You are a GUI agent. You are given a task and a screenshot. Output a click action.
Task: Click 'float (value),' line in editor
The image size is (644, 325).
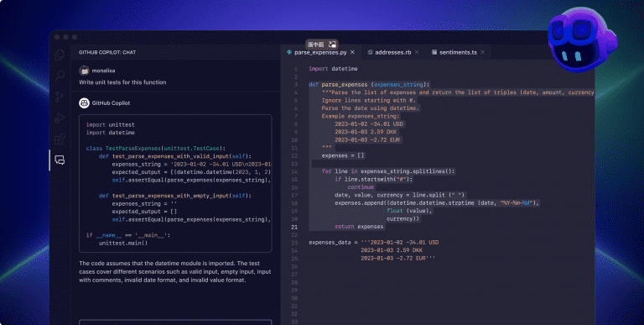click(x=409, y=211)
